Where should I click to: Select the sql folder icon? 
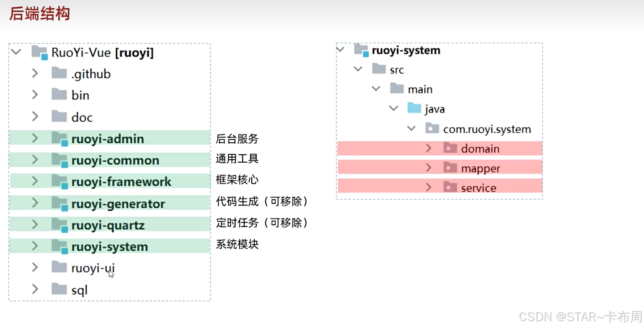(x=59, y=289)
